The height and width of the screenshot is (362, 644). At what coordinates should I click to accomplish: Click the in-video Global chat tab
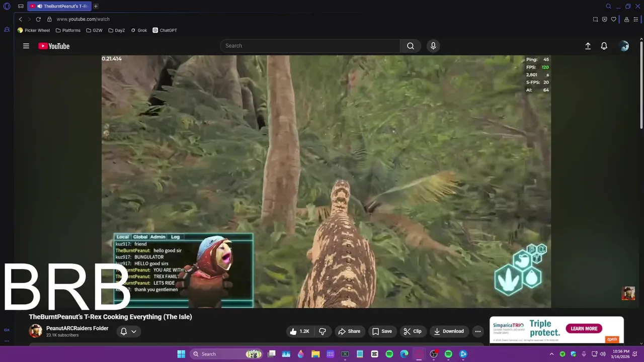click(140, 237)
